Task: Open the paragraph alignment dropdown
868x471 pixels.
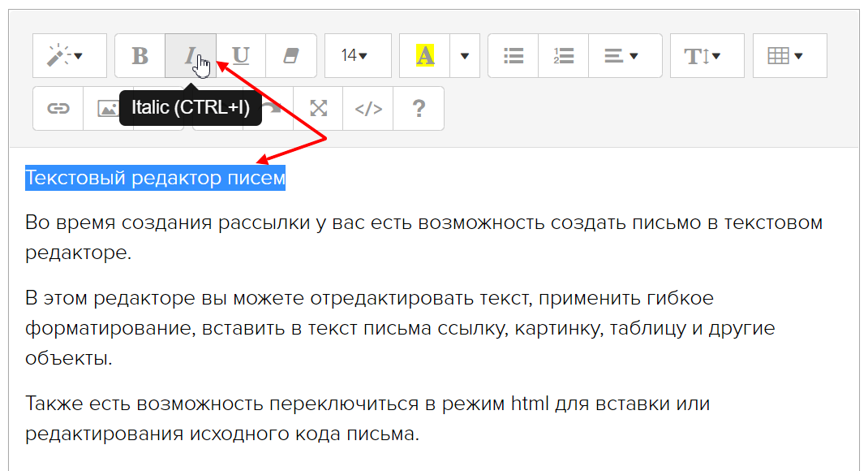Action: click(625, 56)
